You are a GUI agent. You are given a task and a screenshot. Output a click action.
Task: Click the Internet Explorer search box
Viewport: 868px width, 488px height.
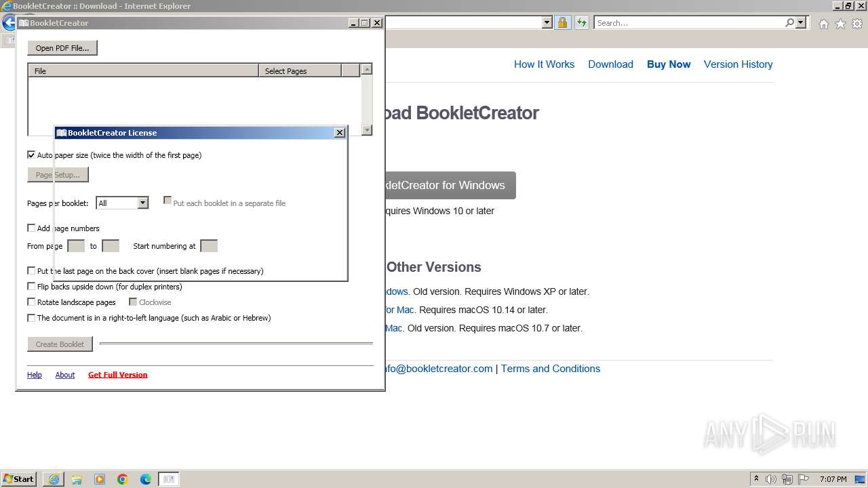pyautogui.click(x=688, y=23)
